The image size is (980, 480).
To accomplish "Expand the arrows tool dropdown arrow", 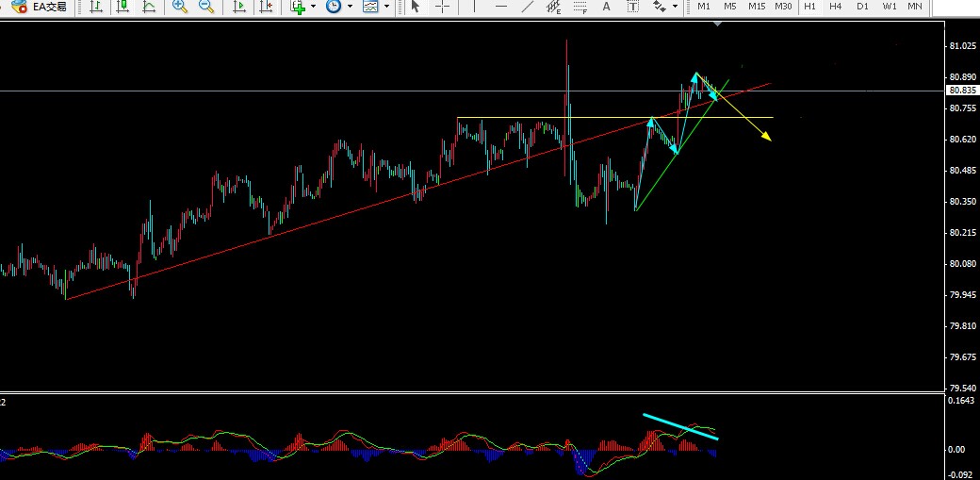I will tap(675, 7).
